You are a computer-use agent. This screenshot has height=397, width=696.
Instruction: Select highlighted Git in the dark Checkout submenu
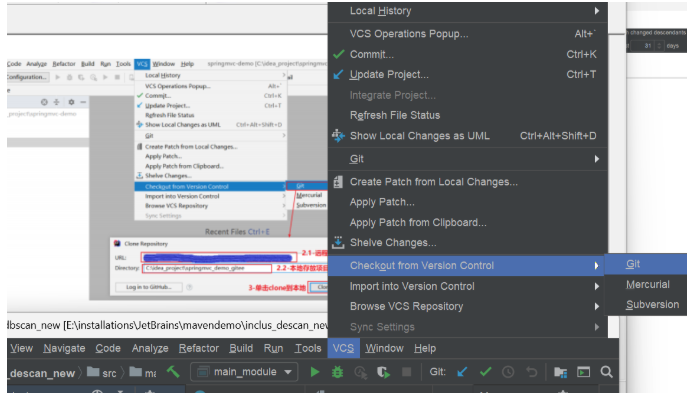646,264
